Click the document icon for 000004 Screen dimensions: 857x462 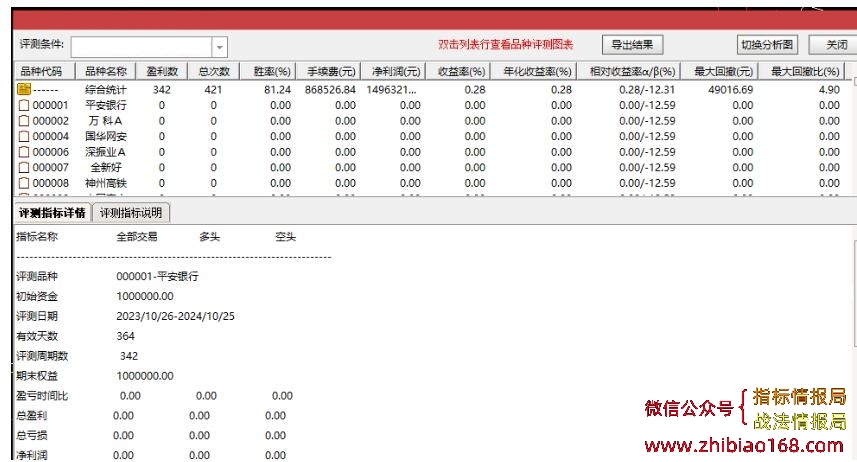[24, 136]
